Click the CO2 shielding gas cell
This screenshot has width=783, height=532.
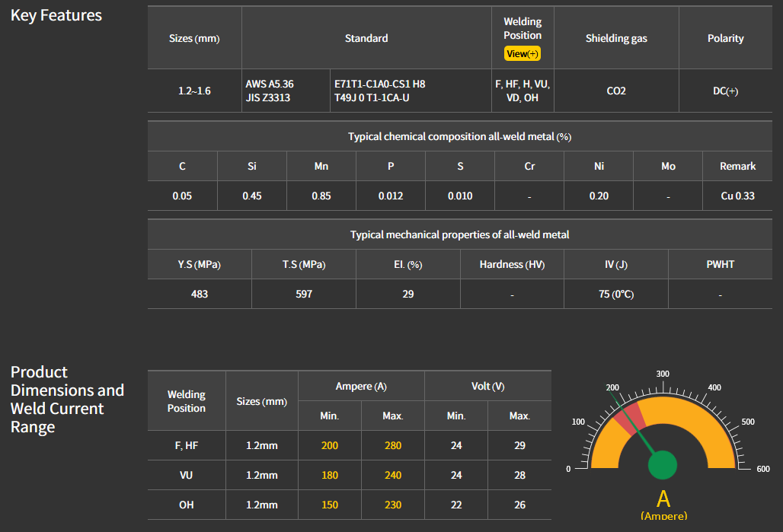tap(616, 91)
